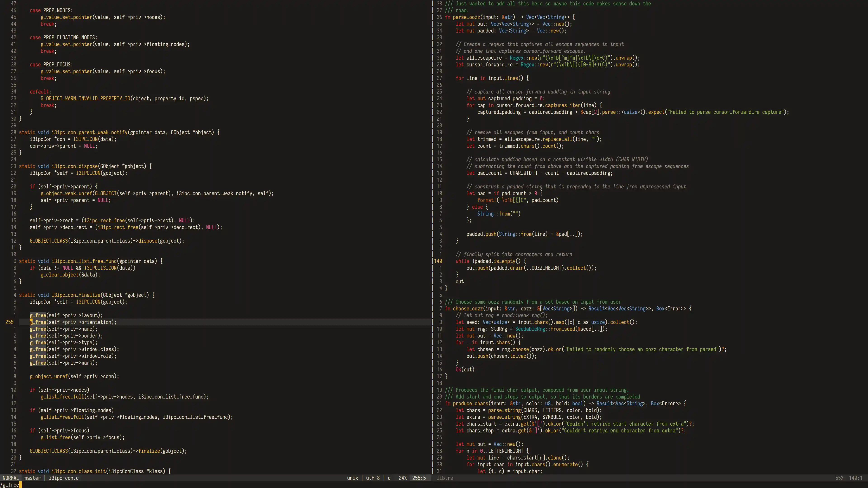This screenshot has width=868, height=488.
Task: Click the produce_chars function name
Action: tap(470, 404)
